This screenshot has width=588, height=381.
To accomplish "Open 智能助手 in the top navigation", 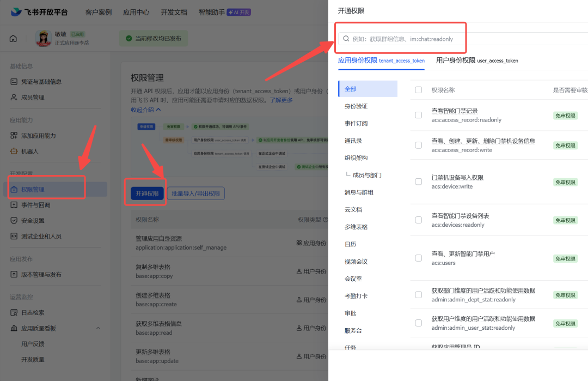I will click(211, 12).
